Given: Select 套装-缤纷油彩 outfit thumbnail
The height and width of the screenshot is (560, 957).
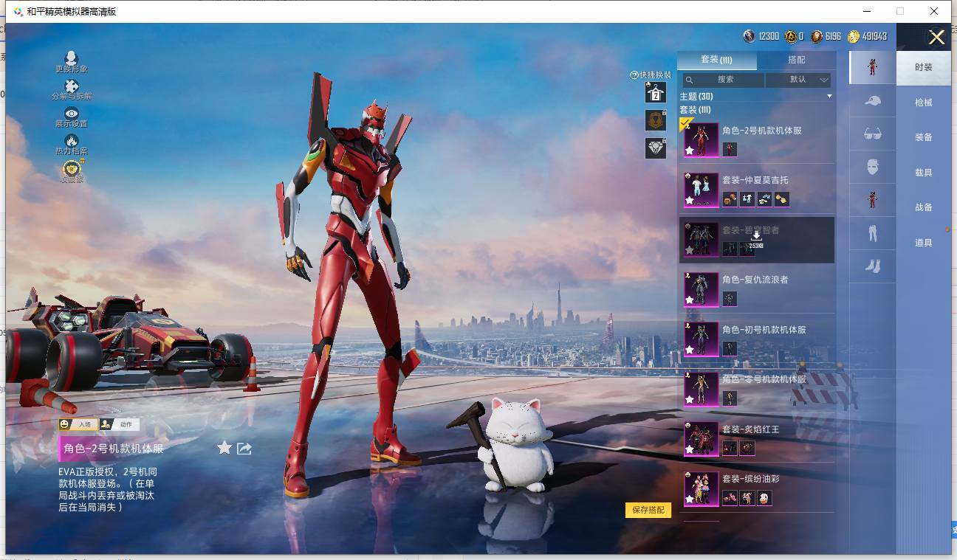Looking at the screenshot, I should pos(701,488).
